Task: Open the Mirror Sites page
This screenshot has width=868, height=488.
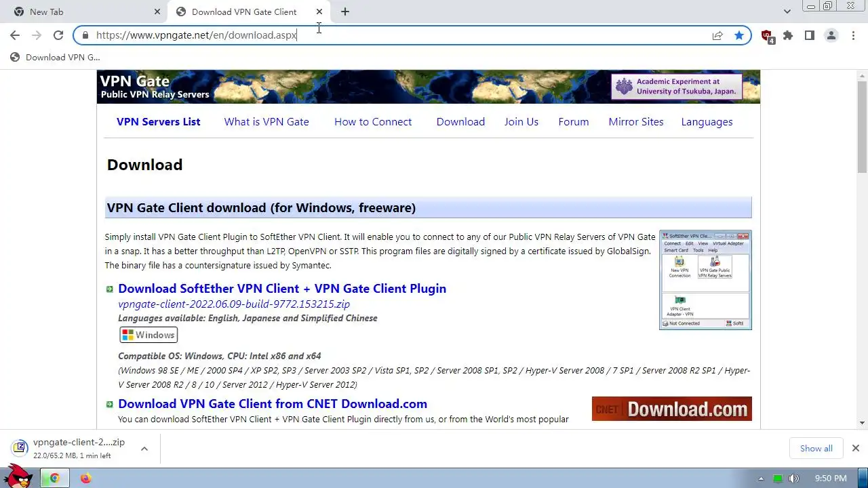Action: tap(636, 122)
